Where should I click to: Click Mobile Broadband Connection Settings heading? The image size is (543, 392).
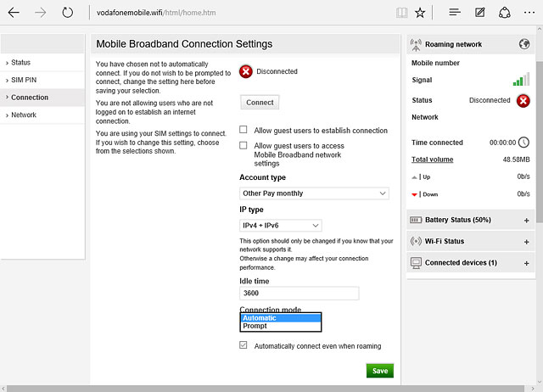[x=184, y=44]
